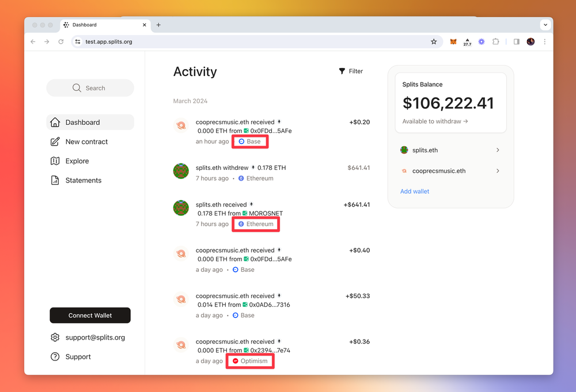Open the Dashboard section via its home icon
This screenshot has width=576, height=392.
pos(55,122)
